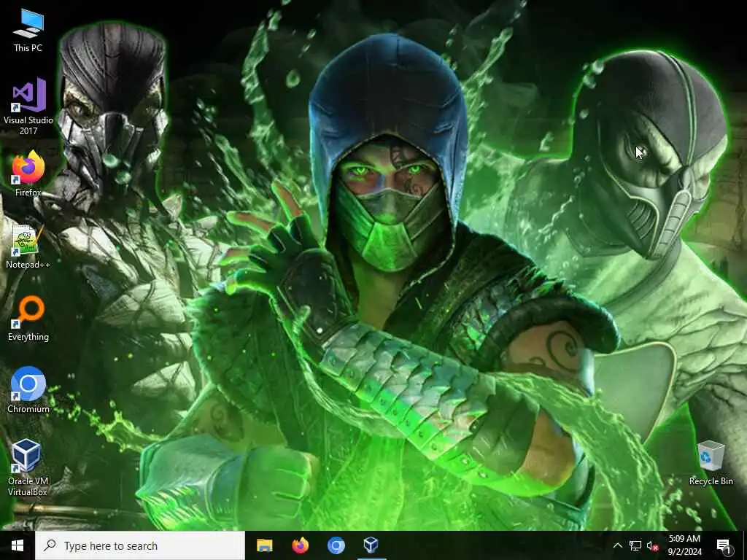Viewport: 747px width, 560px height.
Task: Open File Explorer from the taskbar
Action: tap(264, 545)
